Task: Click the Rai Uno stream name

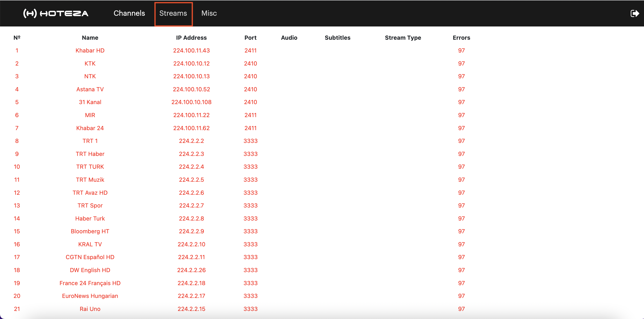Action: pyautogui.click(x=90, y=309)
